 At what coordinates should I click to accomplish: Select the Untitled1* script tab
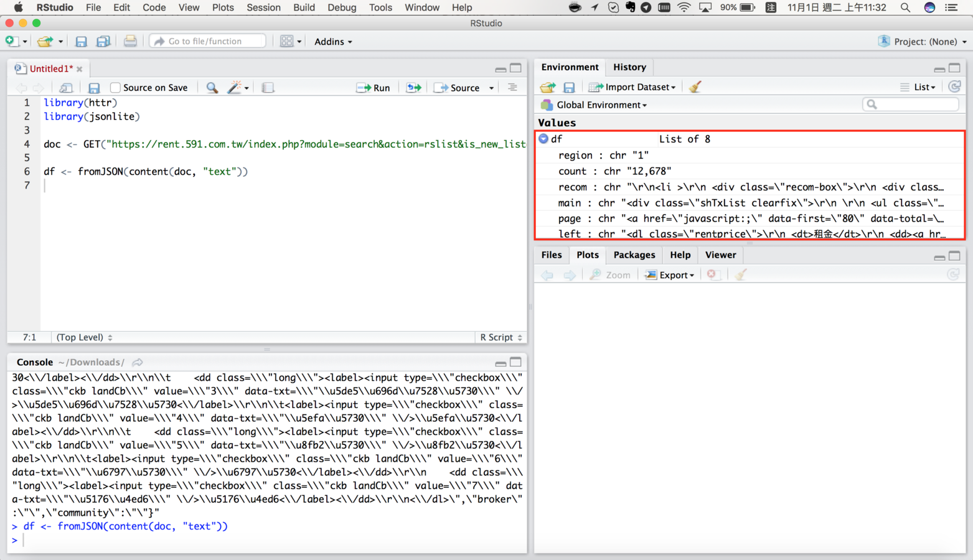tap(50, 68)
